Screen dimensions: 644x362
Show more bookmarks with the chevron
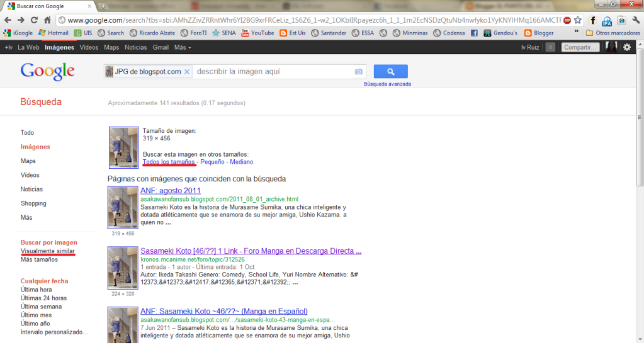point(576,31)
